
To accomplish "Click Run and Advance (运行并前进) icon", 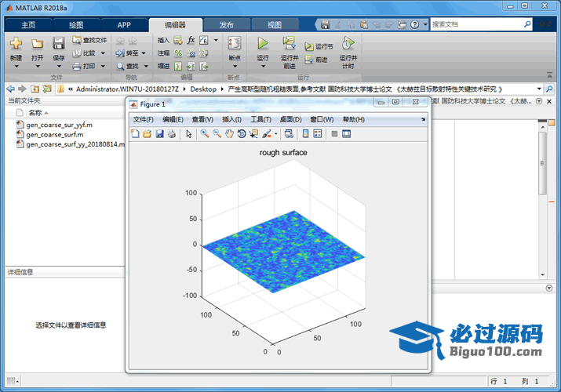I will 289,43.
